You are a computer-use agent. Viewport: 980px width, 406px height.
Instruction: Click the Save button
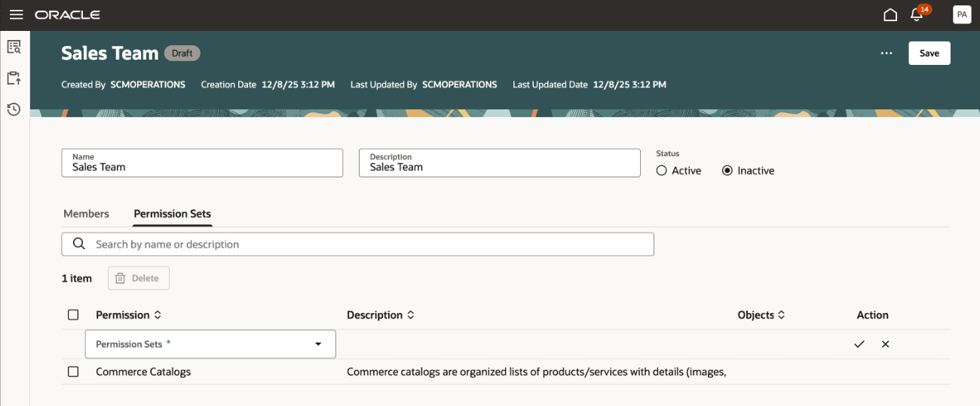[x=929, y=54]
